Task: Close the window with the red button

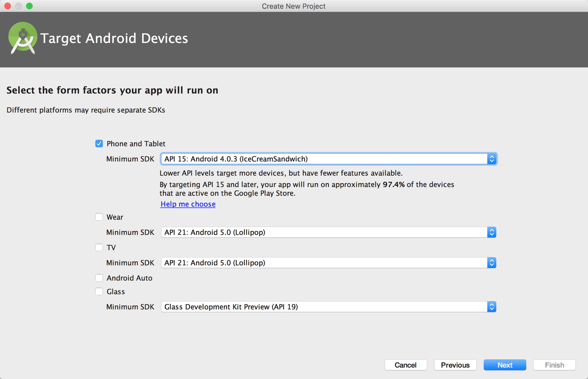Action: point(8,6)
